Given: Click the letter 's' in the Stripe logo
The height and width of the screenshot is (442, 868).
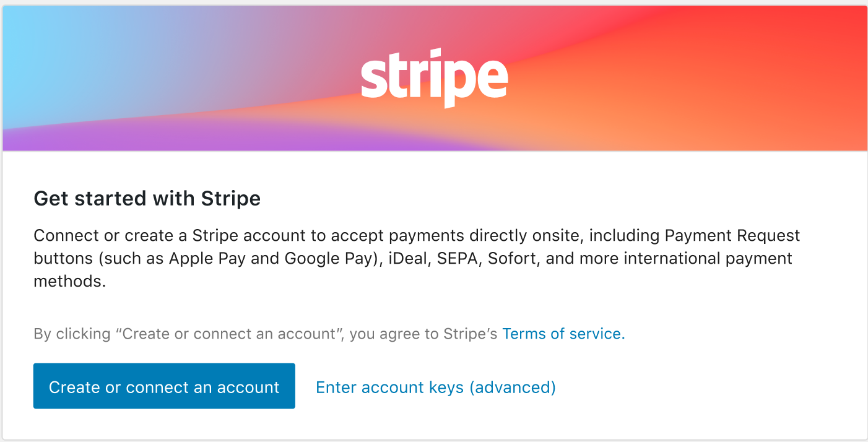Looking at the screenshot, I should pyautogui.click(x=375, y=77).
